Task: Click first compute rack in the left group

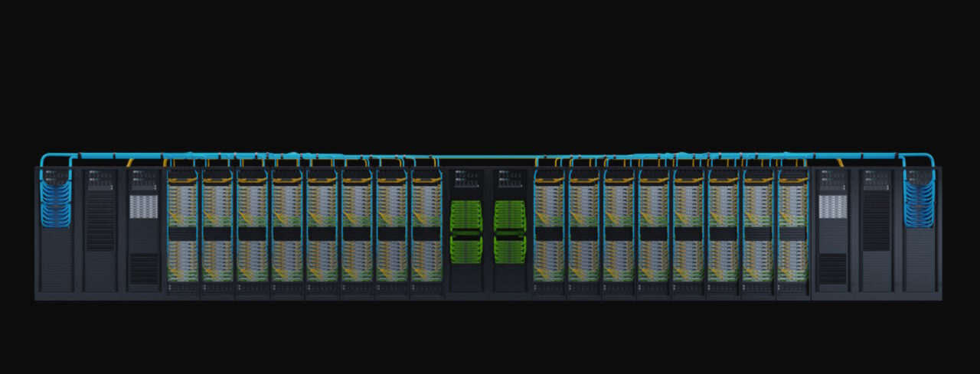Action: click(183, 229)
